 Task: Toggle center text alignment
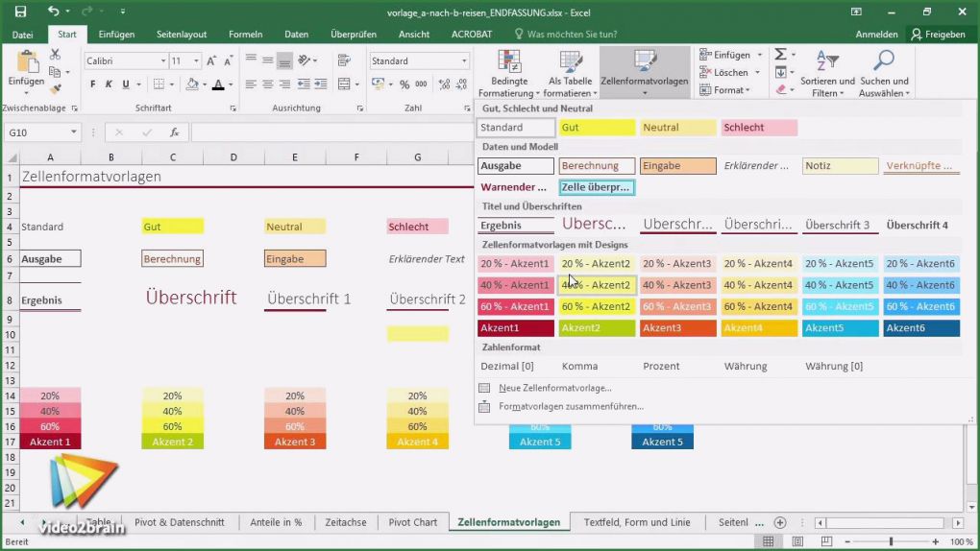267,84
